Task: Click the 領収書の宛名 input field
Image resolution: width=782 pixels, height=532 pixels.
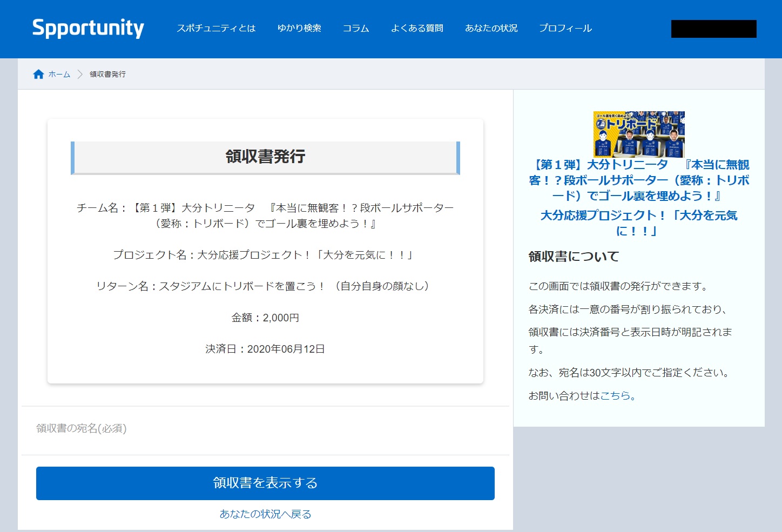Action: (x=265, y=428)
